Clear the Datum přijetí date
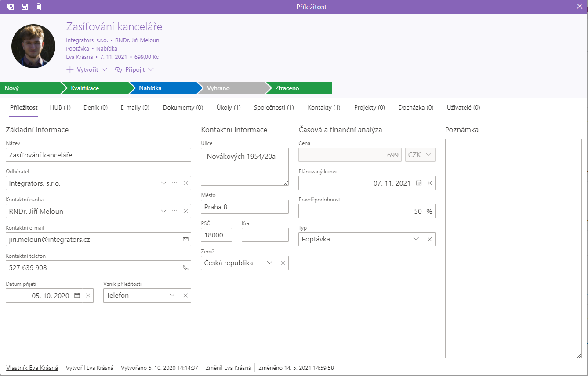588x376 pixels. pyautogui.click(x=88, y=296)
